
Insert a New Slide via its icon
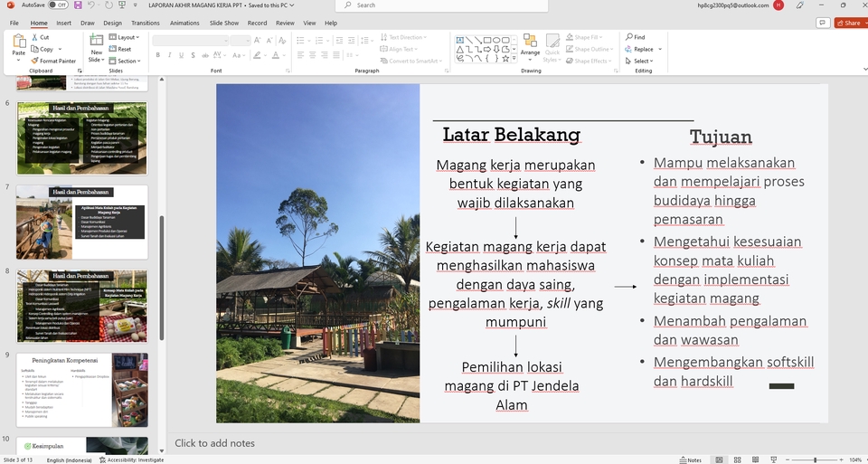[x=97, y=41]
